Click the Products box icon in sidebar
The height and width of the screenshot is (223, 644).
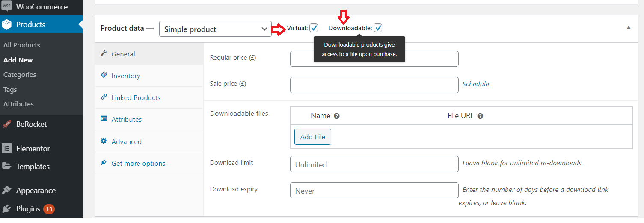tap(6, 25)
